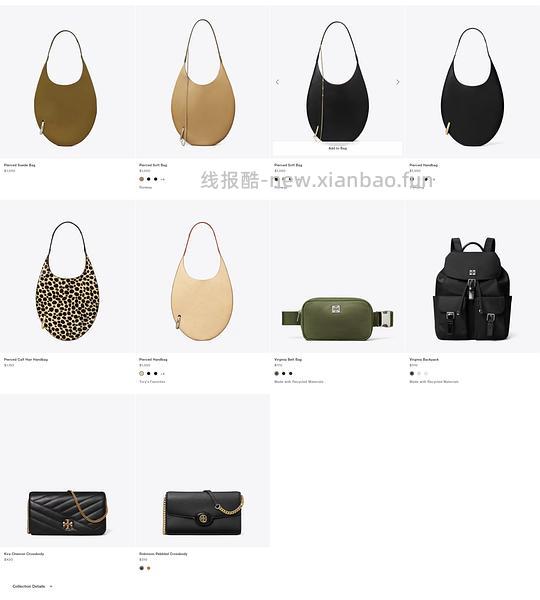Choose first swatch under Virginia Belt Bag

(277, 373)
